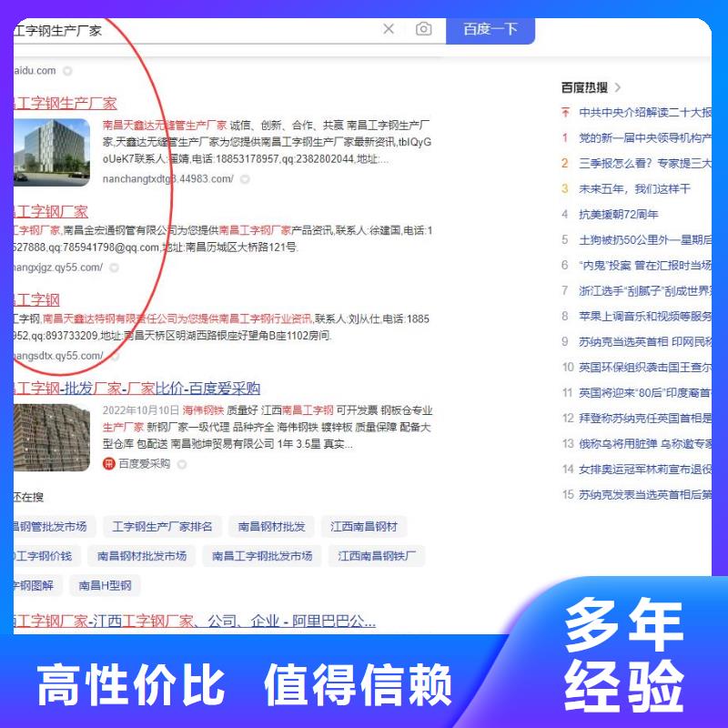The image size is (728, 728).
Task: Select related search 南昌钢材批发市场
Action: pyautogui.click(x=142, y=556)
